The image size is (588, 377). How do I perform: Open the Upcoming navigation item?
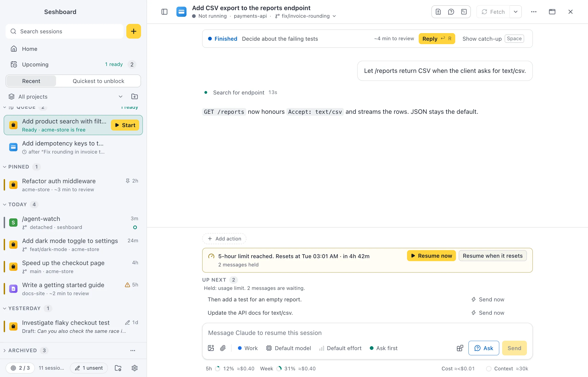coord(73,64)
